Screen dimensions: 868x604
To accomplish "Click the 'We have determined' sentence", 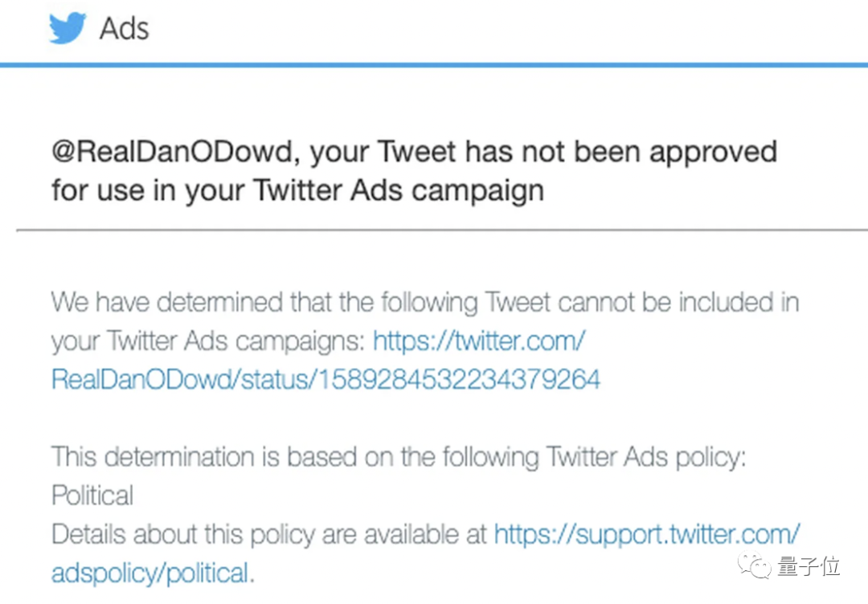I will 425,303.
